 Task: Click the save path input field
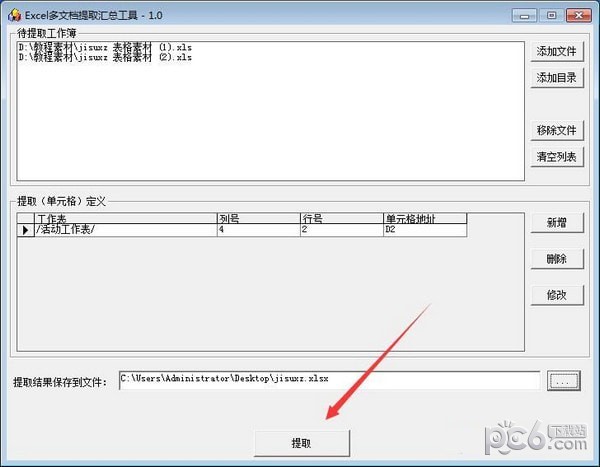click(x=328, y=379)
